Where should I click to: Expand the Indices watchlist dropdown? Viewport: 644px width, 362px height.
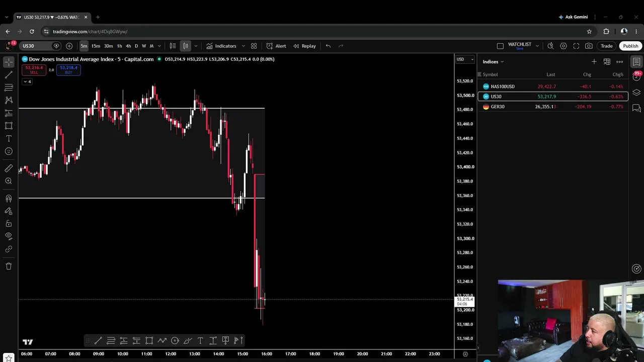tap(493, 62)
